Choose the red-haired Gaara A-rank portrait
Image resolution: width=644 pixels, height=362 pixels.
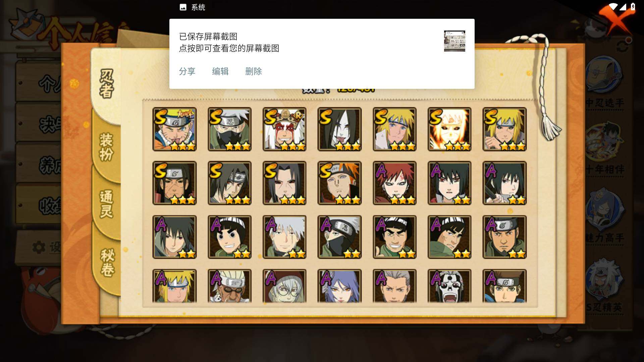394,183
